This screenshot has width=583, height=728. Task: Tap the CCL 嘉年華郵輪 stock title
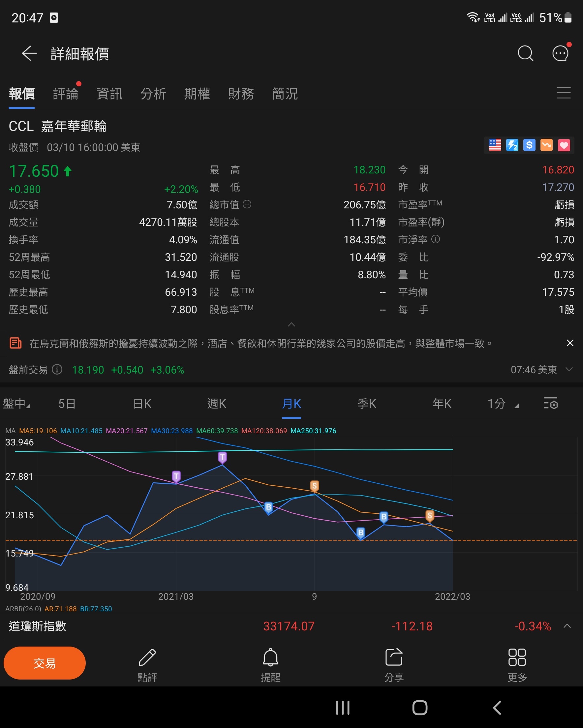click(x=58, y=126)
